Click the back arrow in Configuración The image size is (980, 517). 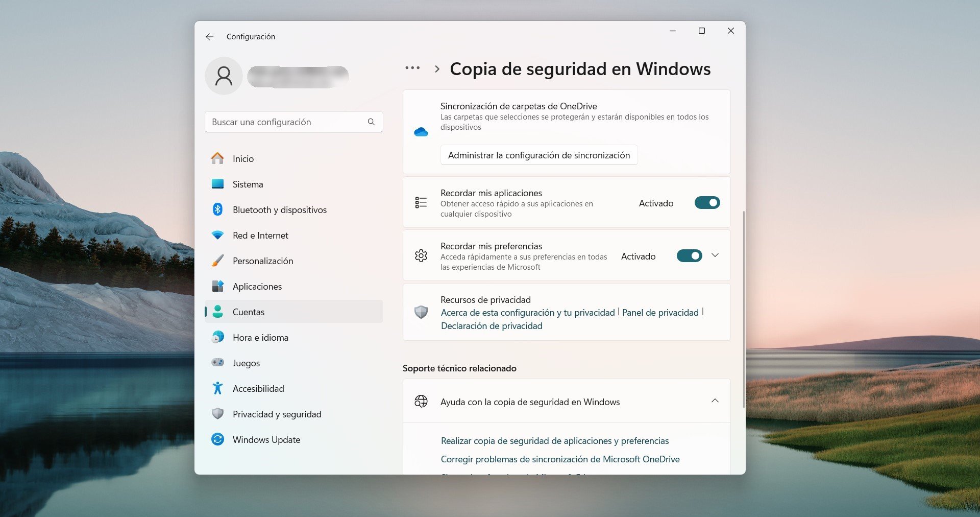(x=209, y=37)
